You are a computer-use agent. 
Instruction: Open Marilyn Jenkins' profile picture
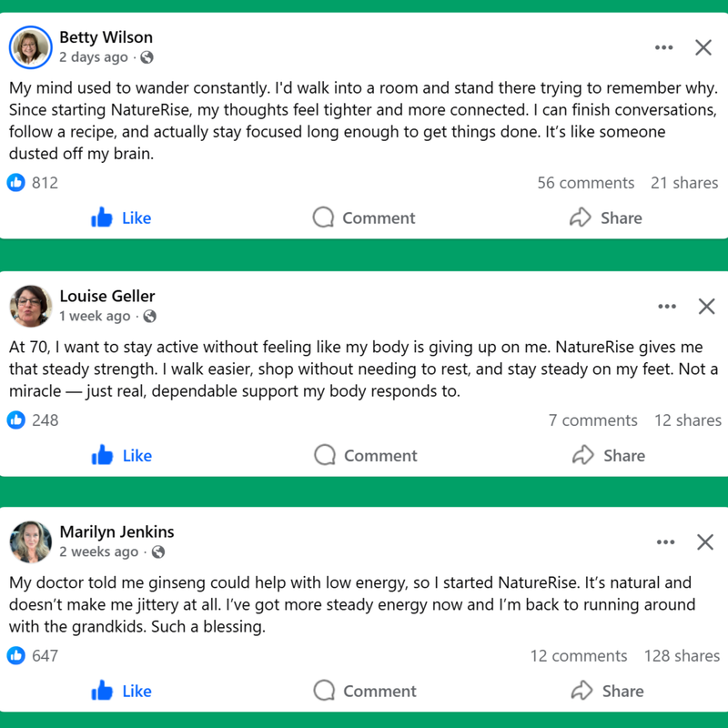click(30, 541)
